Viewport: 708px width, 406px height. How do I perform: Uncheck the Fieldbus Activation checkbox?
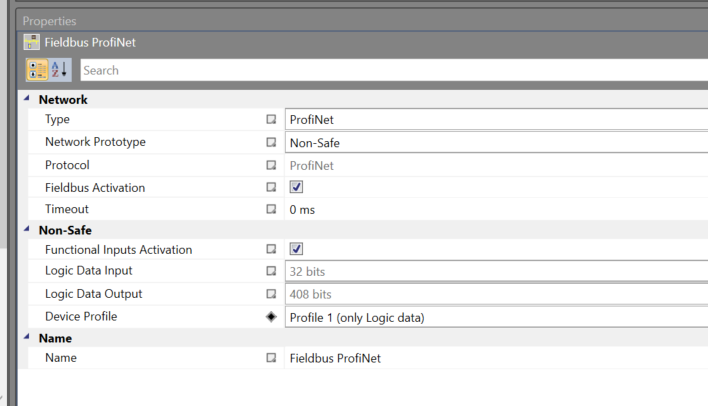tap(296, 187)
